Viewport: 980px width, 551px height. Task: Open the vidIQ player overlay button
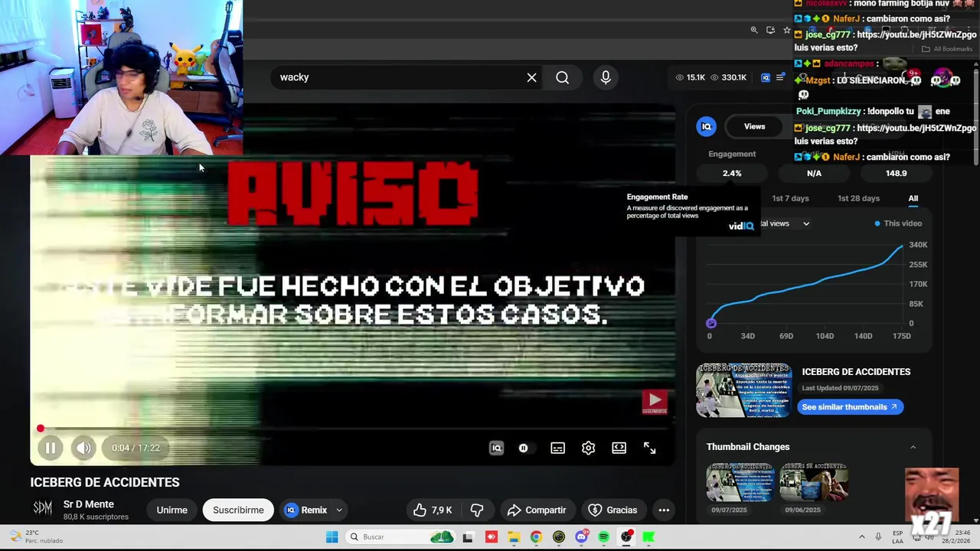[496, 448]
